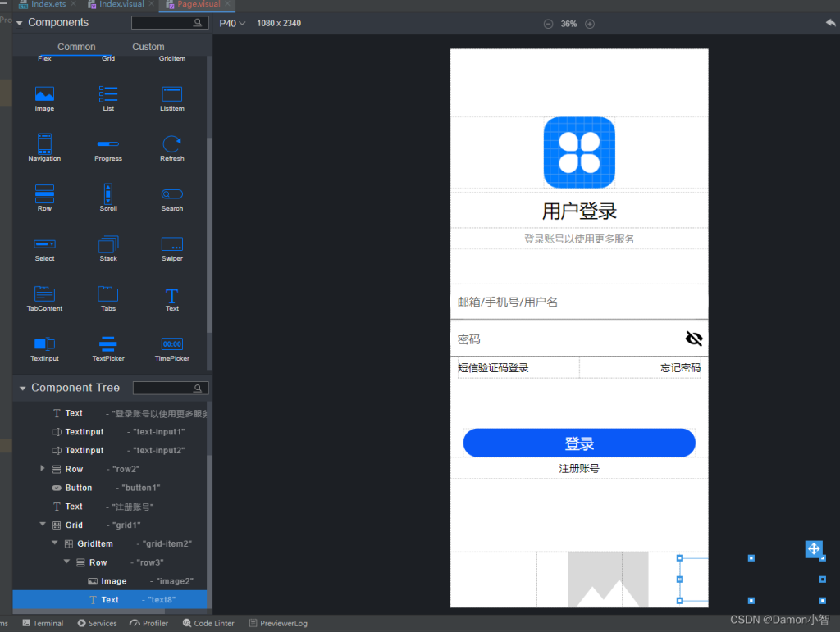Expand the row2 node in Component Tree

(43, 468)
